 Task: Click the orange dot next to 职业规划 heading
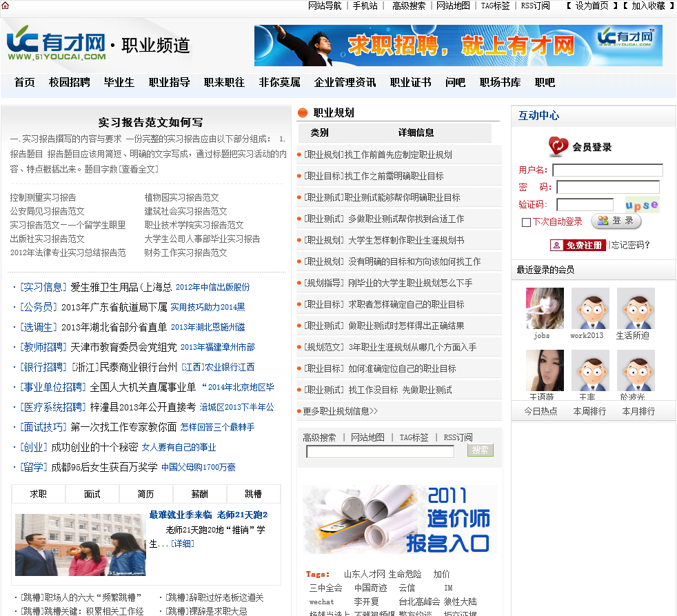pyautogui.click(x=302, y=112)
